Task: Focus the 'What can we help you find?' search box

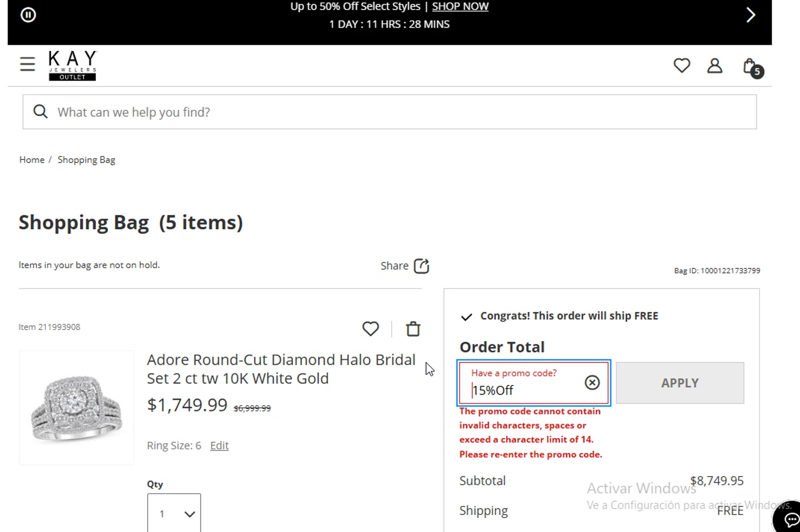Action: 389,112
